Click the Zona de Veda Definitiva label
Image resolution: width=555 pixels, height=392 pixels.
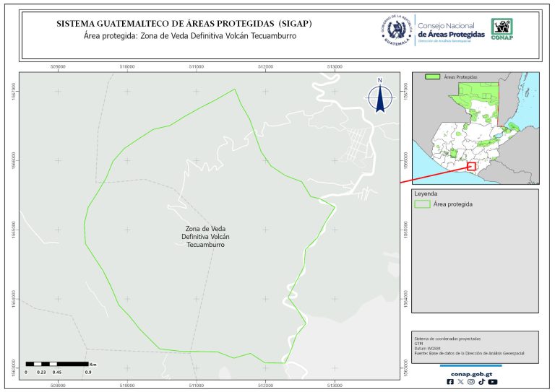[x=202, y=237]
